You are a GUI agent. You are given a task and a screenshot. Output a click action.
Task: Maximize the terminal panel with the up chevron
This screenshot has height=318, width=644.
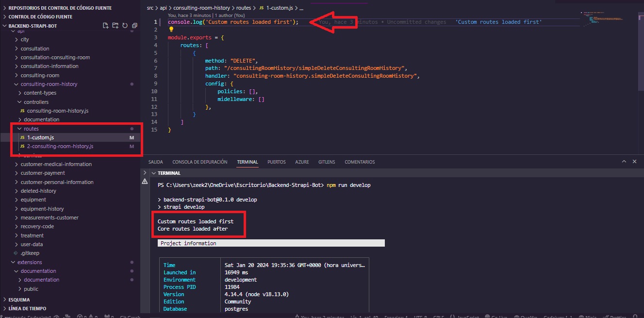(x=624, y=162)
